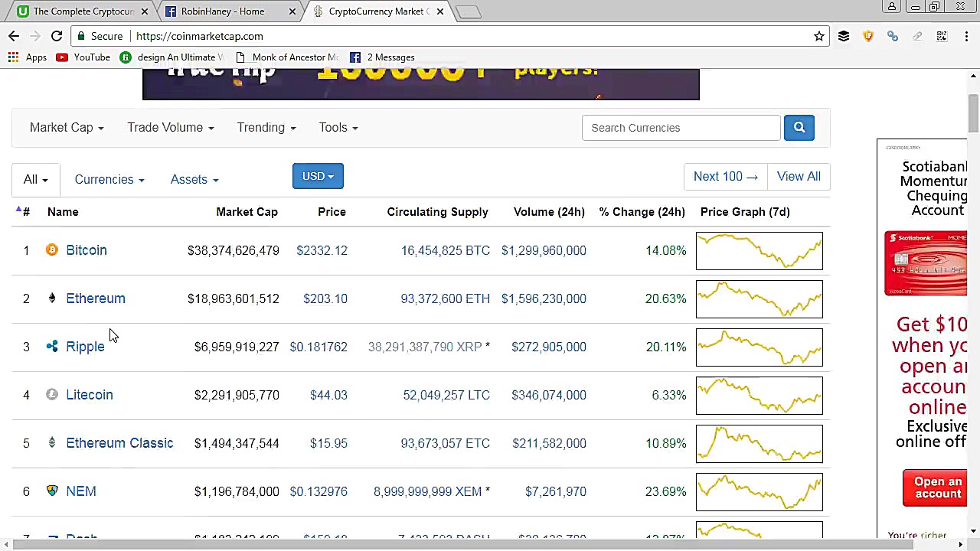
Task: Click the layered stack extension icon
Action: 844,36
